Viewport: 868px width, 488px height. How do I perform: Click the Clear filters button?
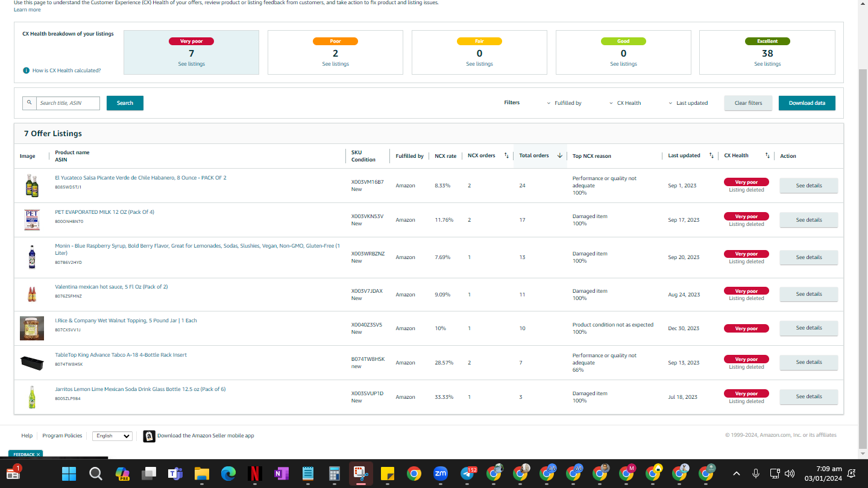point(748,103)
